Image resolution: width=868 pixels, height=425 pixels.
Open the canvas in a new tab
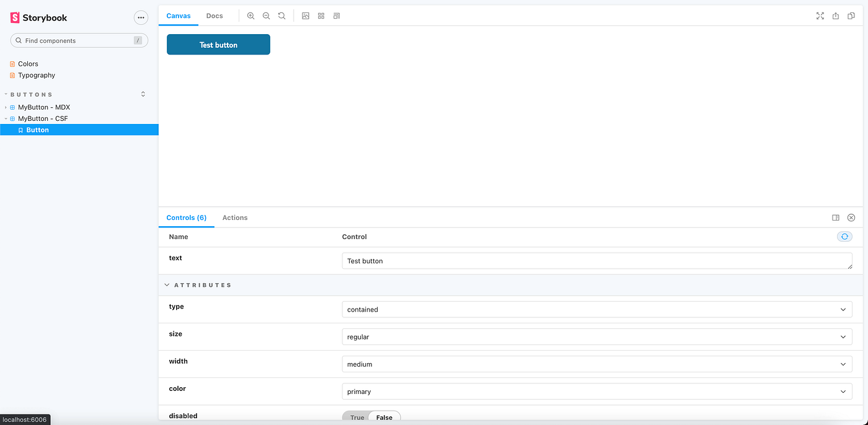point(835,15)
